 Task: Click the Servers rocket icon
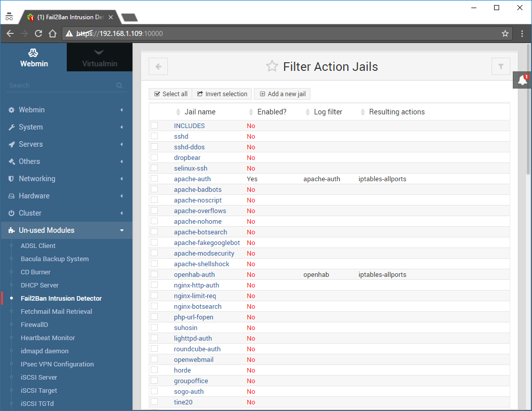[12, 144]
